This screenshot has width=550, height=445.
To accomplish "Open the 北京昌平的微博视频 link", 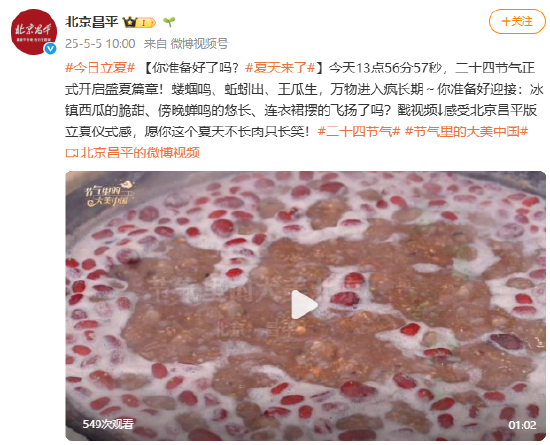I will coord(140,153).
